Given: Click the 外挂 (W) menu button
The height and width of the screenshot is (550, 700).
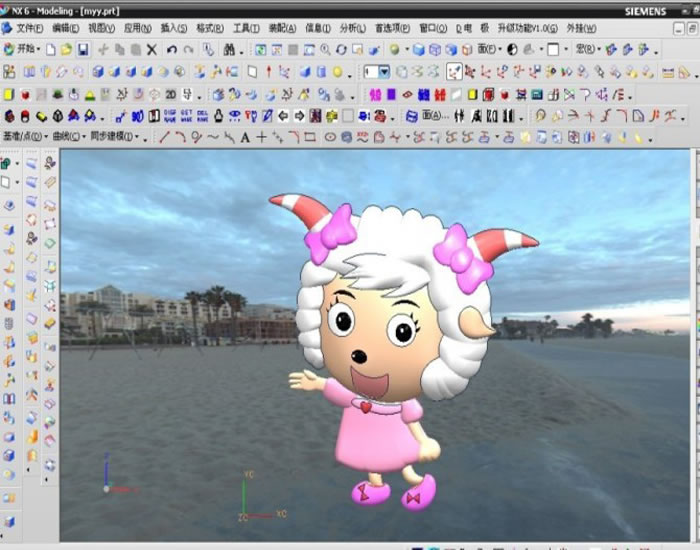Looking at the screenshot, I should tap(582, 28).
